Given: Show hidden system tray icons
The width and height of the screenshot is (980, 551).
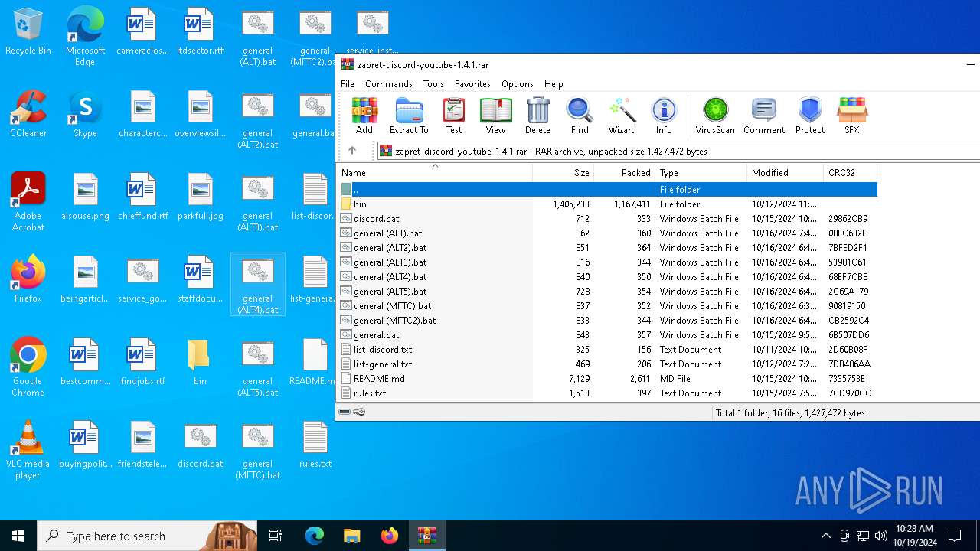Looking at the screenshot, I should (x=825, y=536).
